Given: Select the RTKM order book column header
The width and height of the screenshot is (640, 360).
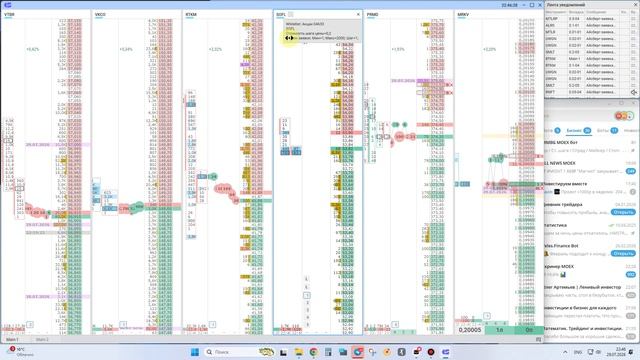Looking at the screenshot, I should [191, 14].
